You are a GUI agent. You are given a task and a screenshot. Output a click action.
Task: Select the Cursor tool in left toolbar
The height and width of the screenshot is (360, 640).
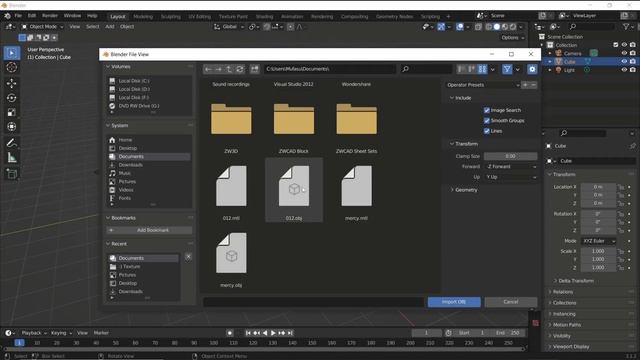coord(11,67)
